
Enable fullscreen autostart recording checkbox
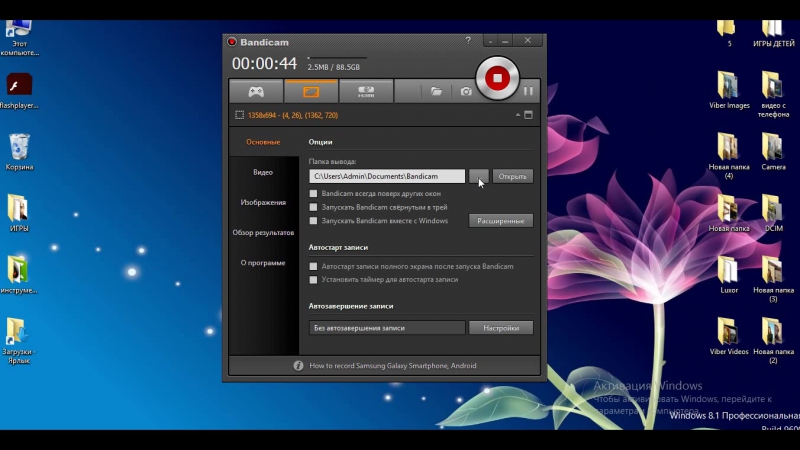(x=313, y=266)
